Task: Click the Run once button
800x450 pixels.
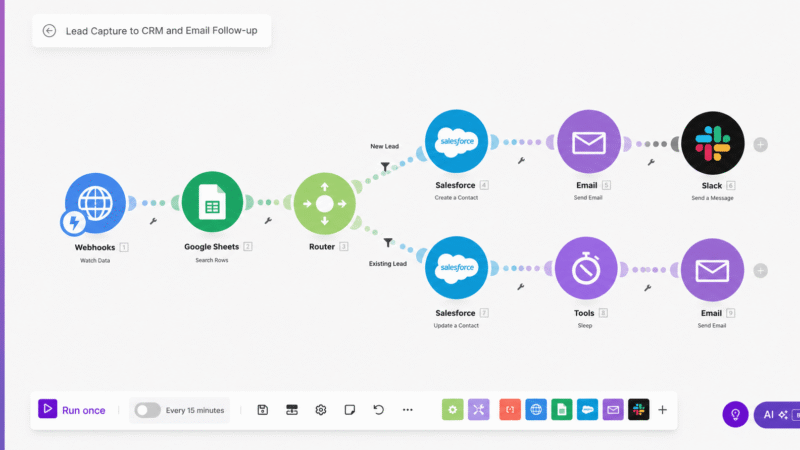Action: (x=72, y=410)
